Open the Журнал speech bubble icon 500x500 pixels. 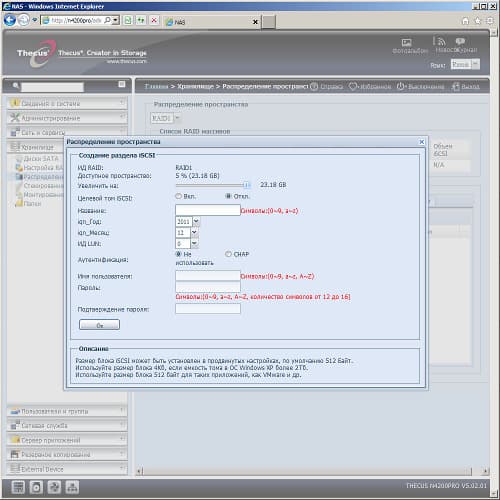click(x=460, y=41)
